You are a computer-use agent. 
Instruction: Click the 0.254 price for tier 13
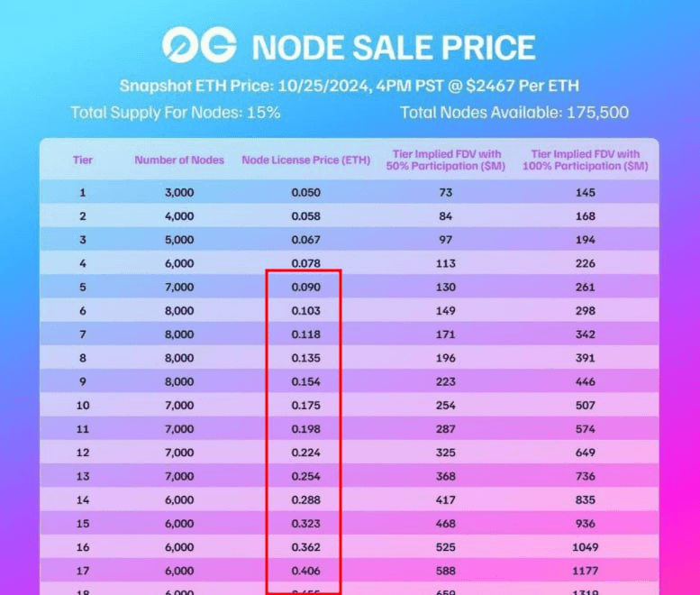pyautogui.click(x=305, y=476)
